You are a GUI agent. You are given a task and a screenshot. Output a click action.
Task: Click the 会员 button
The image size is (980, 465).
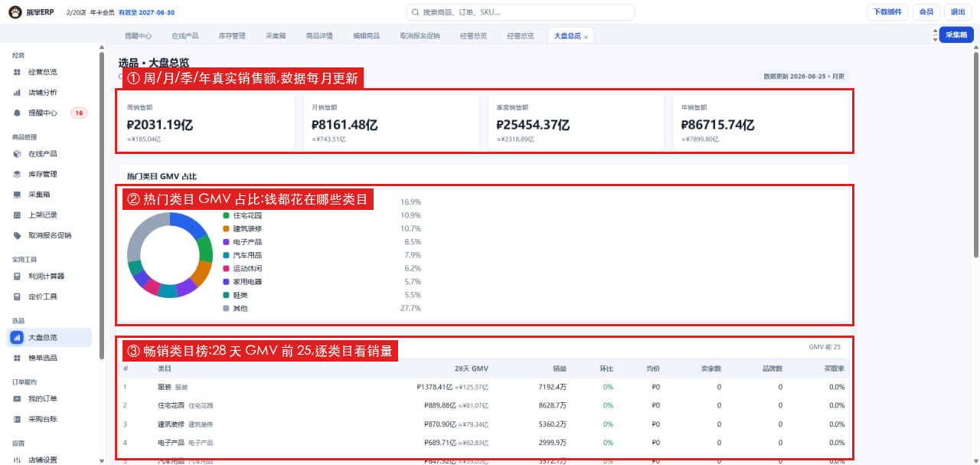click(x=926, y=11)
